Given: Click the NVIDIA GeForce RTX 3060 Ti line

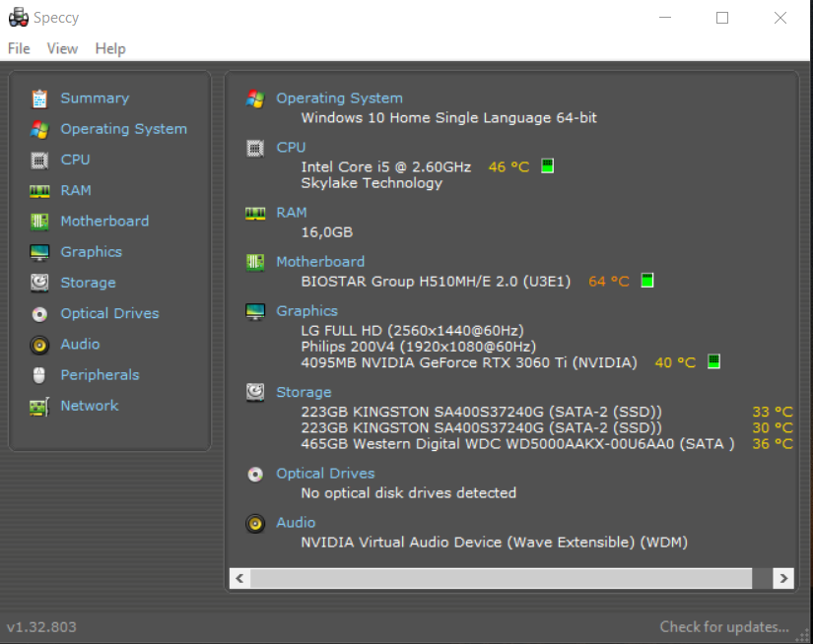Looking at the screenshot, I should [x=469, y=362].
